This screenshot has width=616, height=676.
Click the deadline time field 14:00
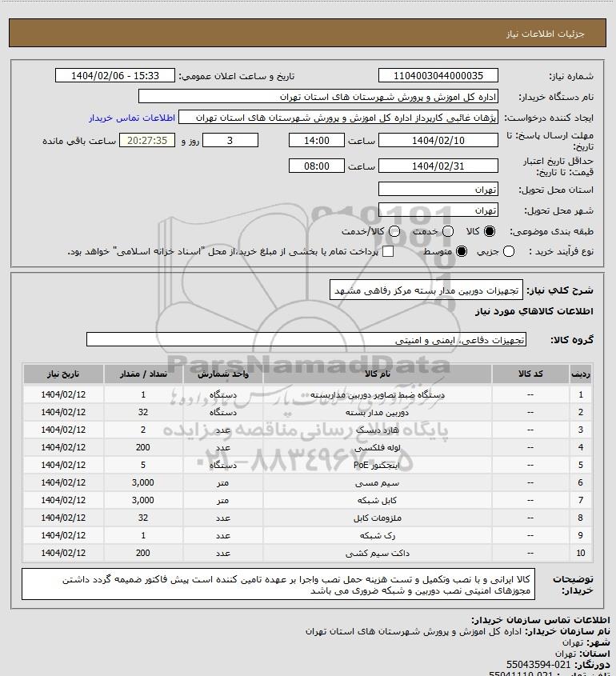(317, 140)
